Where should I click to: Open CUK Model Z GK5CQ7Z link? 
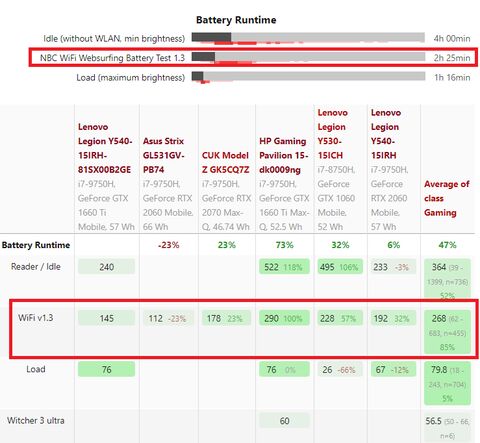click(225, 162)
